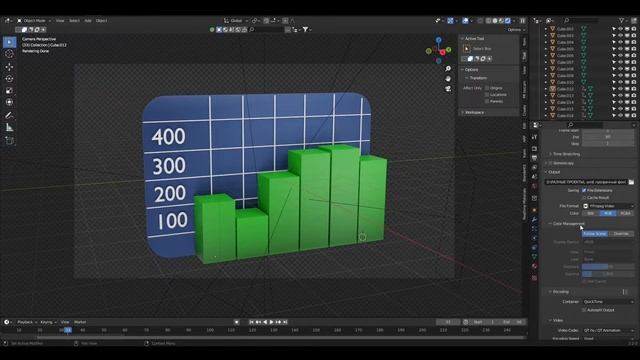Open the File Format FFmpeg Video dropdown

point(608,206)
